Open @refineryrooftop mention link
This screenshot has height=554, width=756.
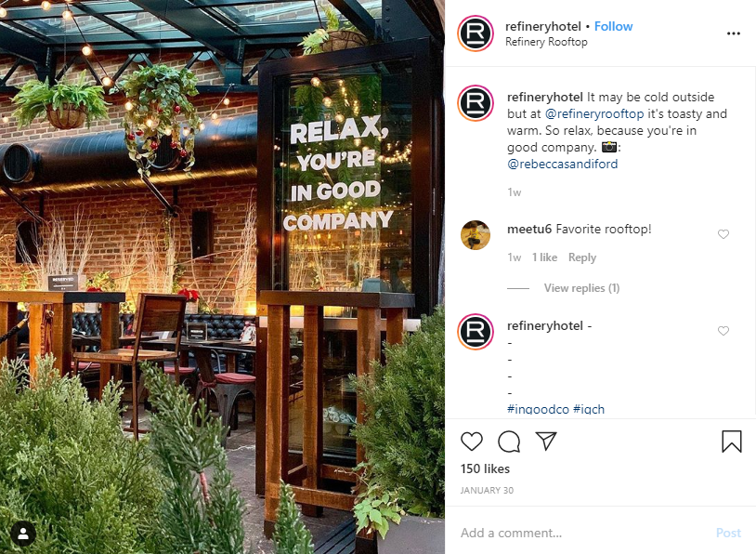[x=594, y=114]
